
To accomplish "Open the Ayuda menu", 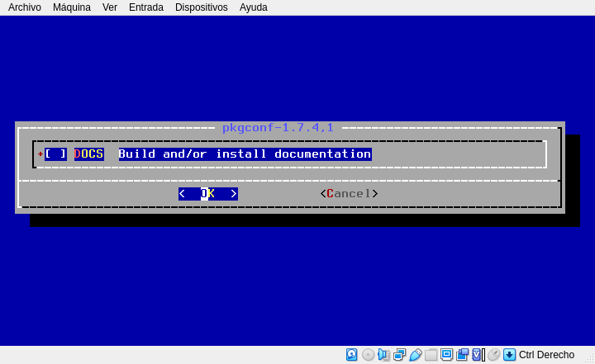I will pos(253,7).
